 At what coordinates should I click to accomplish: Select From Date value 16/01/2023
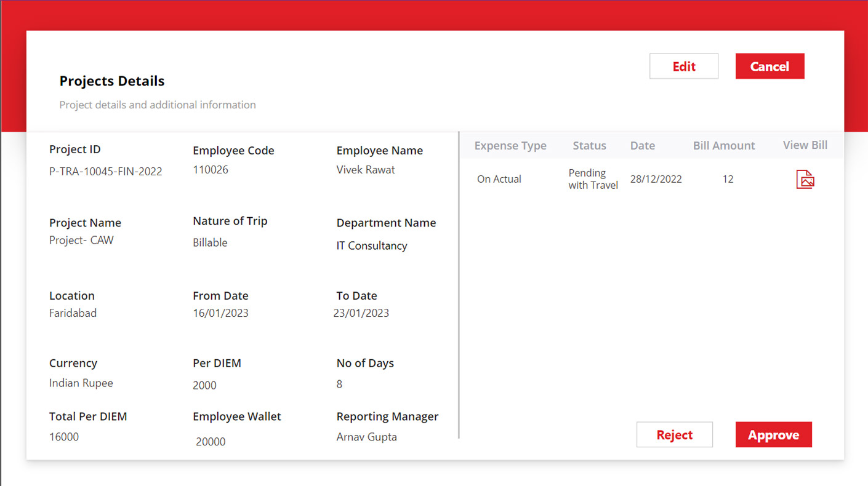(x=220, y=313)
